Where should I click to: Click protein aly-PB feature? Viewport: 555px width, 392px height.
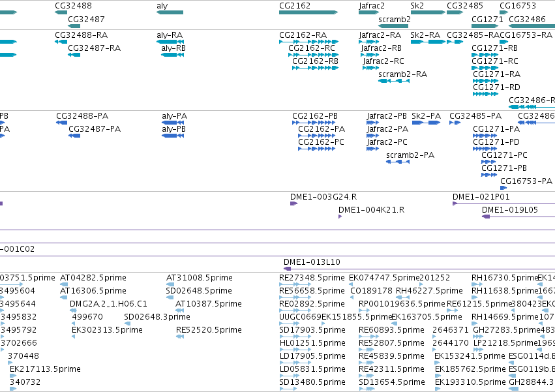pyautogui.click(x=173, y=136)
